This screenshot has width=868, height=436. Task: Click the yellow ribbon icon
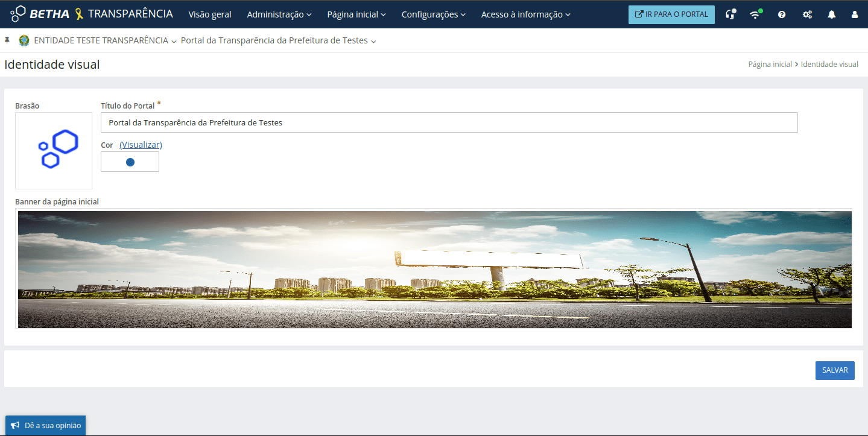(x=79, y=14)
